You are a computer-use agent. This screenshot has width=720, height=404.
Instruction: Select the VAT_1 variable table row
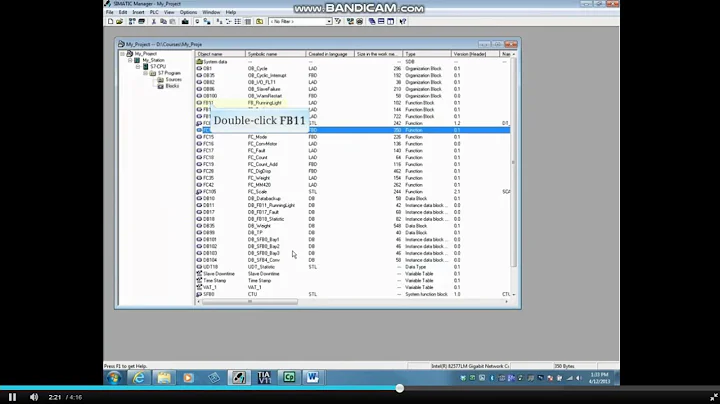tap(352, 287)
